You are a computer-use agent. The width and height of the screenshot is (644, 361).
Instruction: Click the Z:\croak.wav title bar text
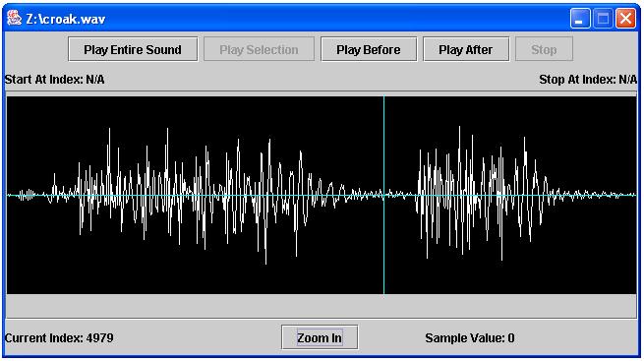tap(65, 19)
